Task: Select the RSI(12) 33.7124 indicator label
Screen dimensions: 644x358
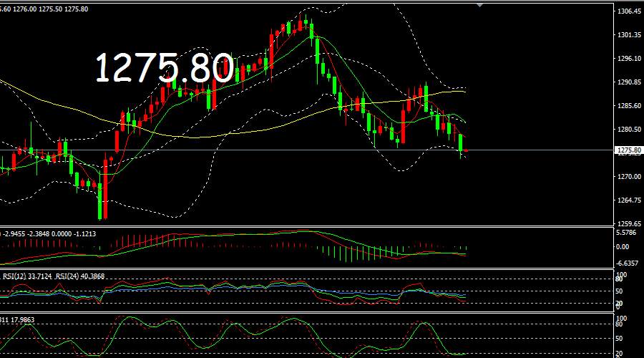Action: click(27, 276)
